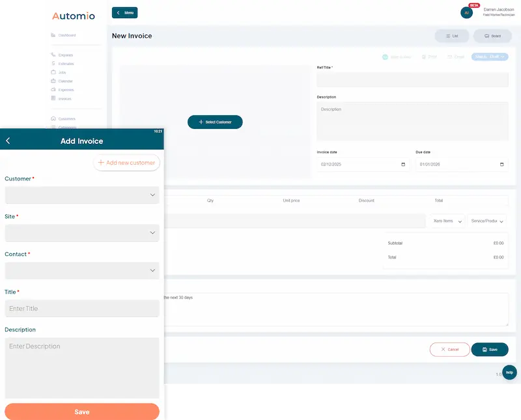The image size is (521, 420).
Task: Click the dark Save button on New Invoice
Action: (x=490, y=350)
